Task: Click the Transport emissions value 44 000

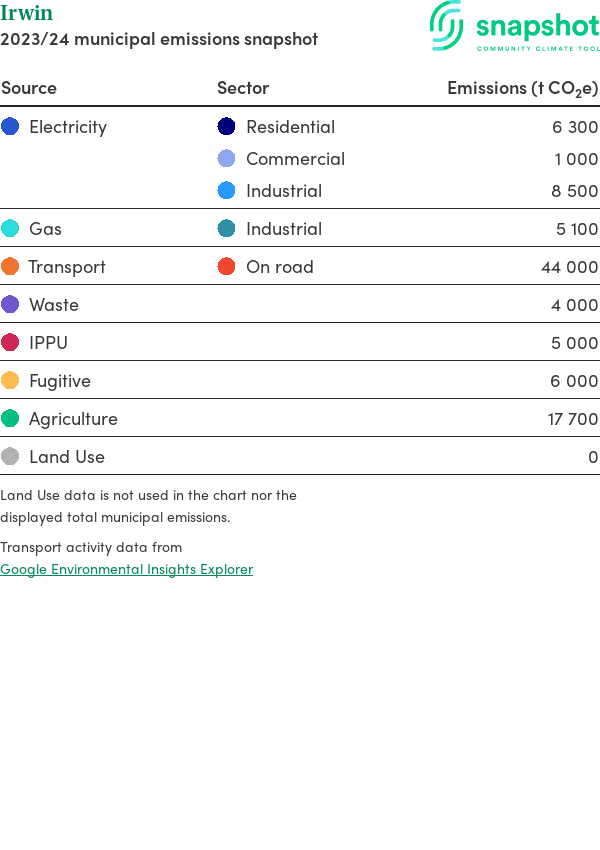Action: pyautogui.click(x=569, y=267)
